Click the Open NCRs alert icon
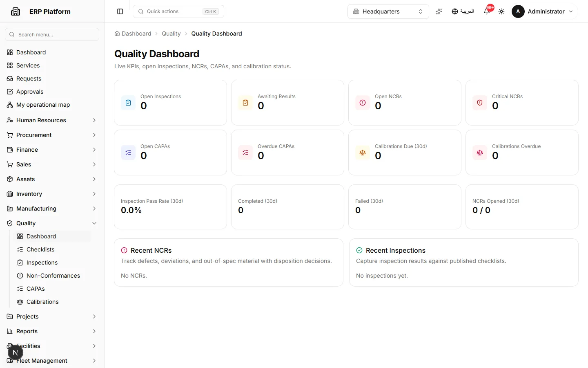This screenshot has width=588, height=368. (x=363, y=103)
